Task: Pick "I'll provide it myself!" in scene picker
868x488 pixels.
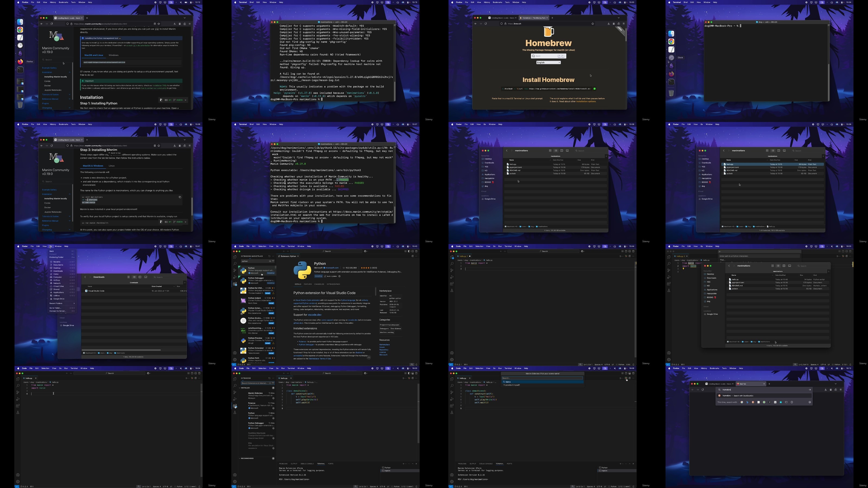Action: (542, 385)
